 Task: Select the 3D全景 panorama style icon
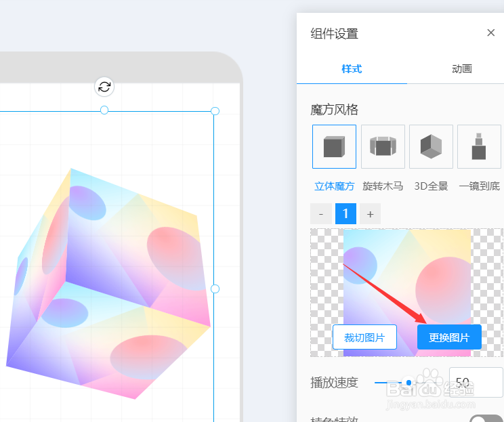(x=431, y=146)
